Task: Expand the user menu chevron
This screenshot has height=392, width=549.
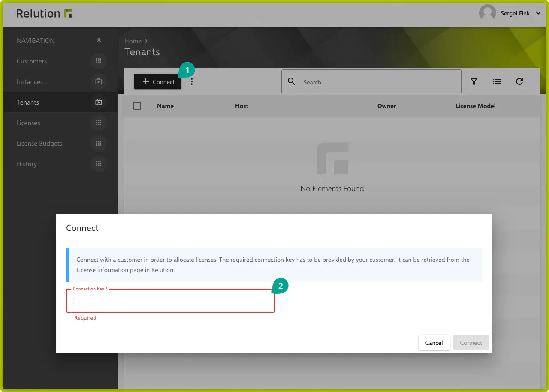Action: (x=538, y=13)
